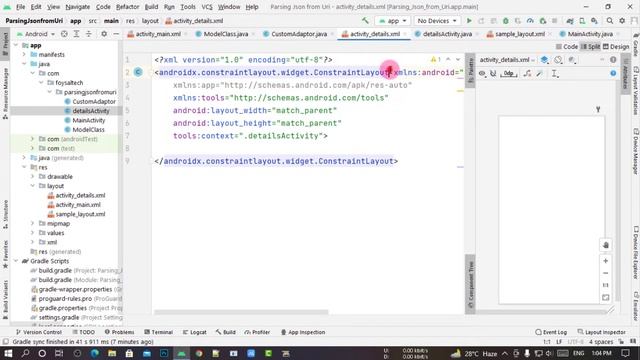This screenshot has width=640, height=360.
Task: Open IDE settings gear in main toolbar
Action: click(x=622, y=21)
